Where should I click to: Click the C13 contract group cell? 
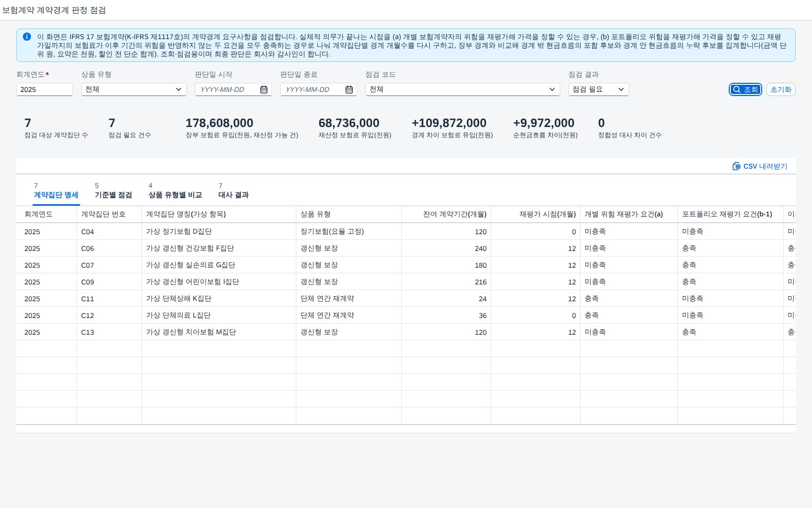[109, 332]
